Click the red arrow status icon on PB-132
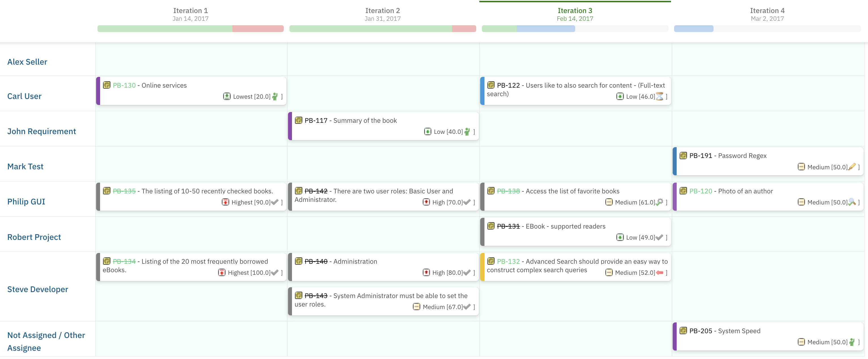 [x=659, y=272]
